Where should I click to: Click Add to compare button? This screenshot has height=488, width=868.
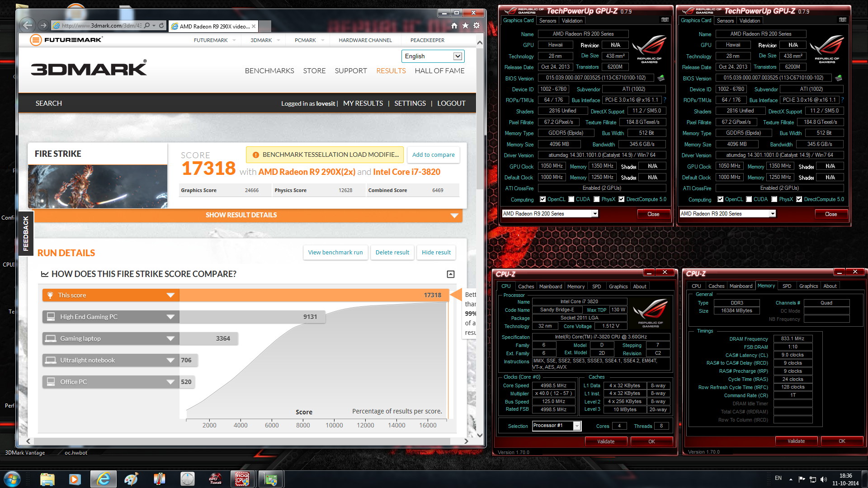[434, 155]
